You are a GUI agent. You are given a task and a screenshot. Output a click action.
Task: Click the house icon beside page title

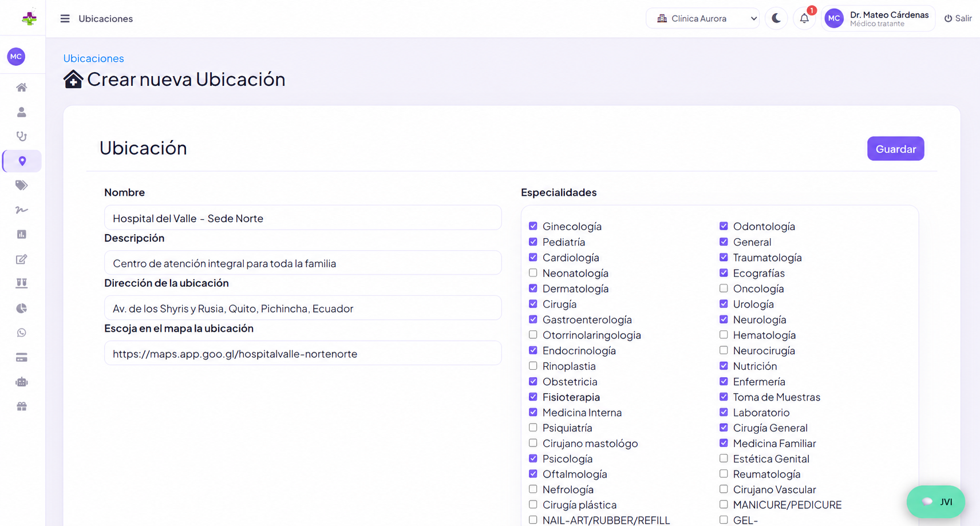pos(73,79)
